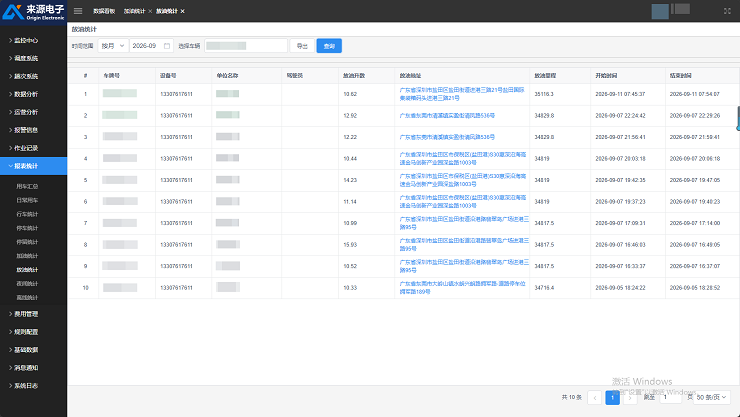Click the 选择车辆 vehicle input field
Image resolution: width=740 pixels, height=417 pixels.
point(246,46)
